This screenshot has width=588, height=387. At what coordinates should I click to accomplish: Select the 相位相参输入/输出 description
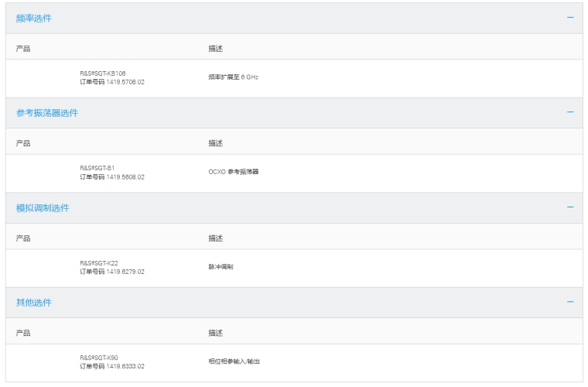coord(234,361)
